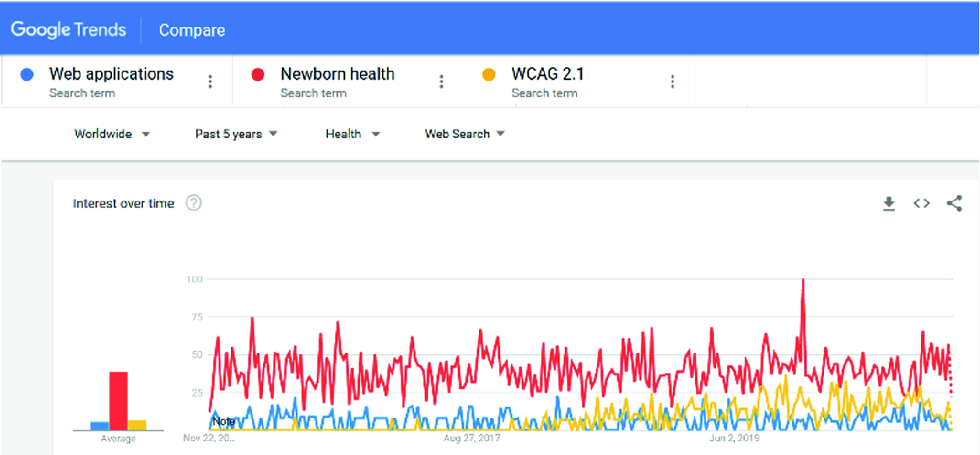Viewport: 980px width, 455px height.
Task: Open the help tooltip for Interest over time
Action: tap(196, 203)
